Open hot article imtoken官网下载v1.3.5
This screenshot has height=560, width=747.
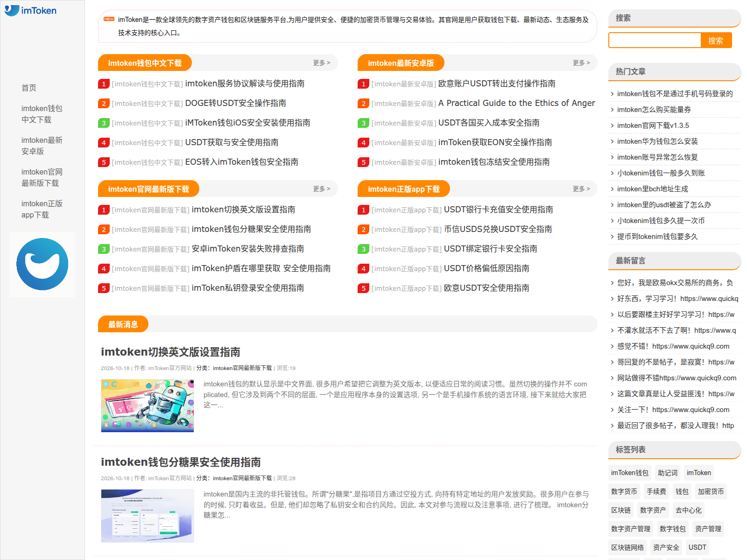tap(653, 126)
